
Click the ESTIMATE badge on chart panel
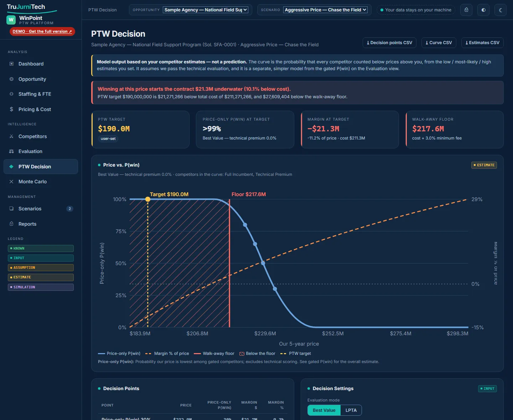click(x=484, y=165)
